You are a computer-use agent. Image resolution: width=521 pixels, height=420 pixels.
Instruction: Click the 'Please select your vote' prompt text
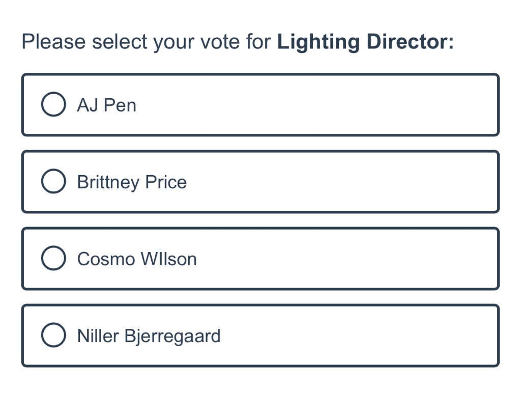click(147, 42)
